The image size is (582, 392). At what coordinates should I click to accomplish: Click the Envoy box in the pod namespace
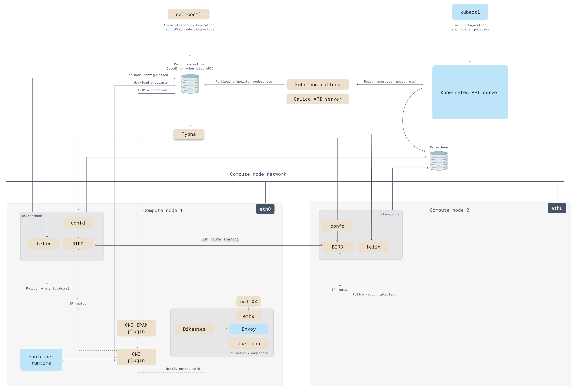click(x=249, y=329)
